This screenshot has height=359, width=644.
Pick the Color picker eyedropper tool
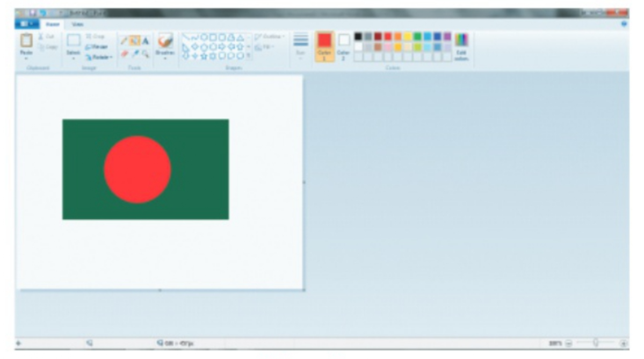134,54
